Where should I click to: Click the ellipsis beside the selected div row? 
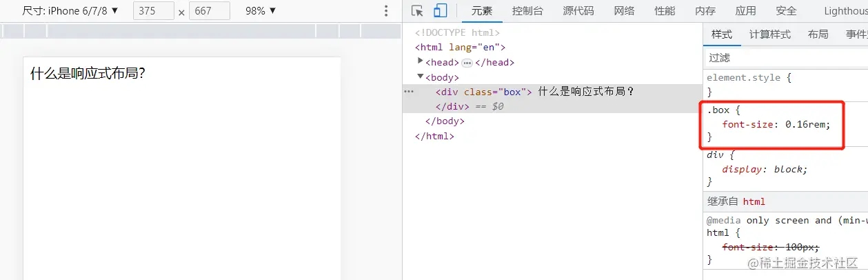409,92
